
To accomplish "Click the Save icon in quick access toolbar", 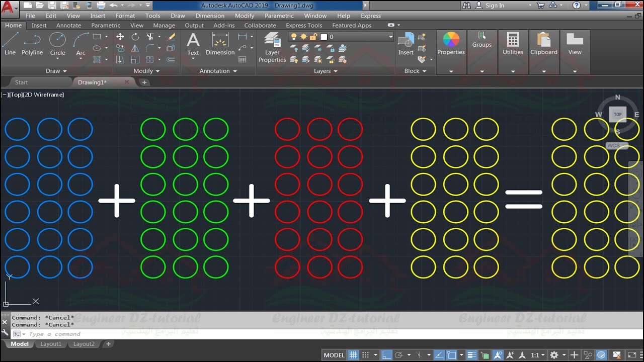I will [52, 6].
